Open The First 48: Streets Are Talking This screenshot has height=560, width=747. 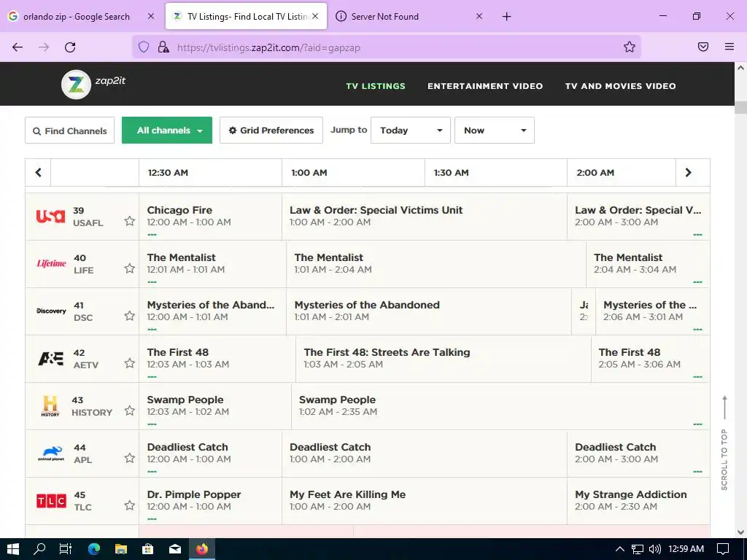coord(443,358)
